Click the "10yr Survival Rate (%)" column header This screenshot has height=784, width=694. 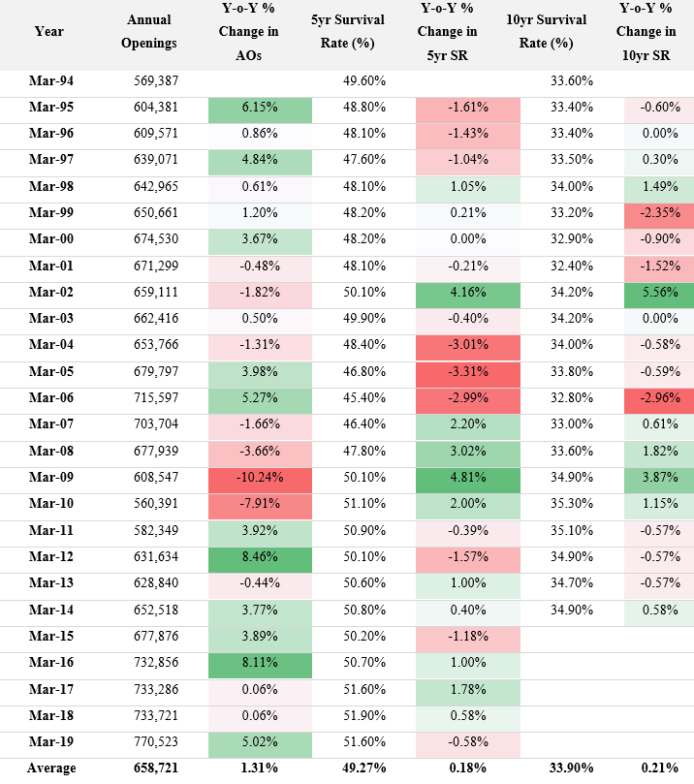[x=547, y=32]
